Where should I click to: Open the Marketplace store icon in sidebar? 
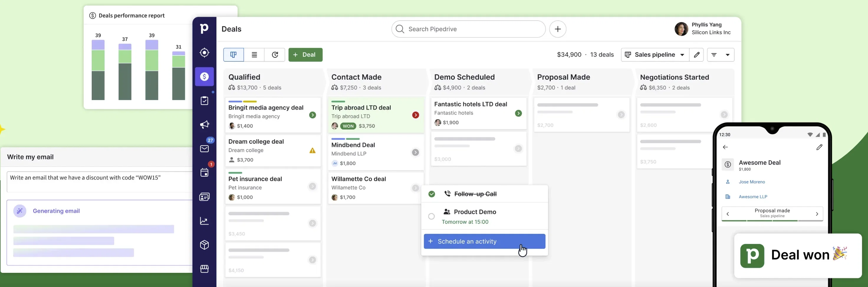[x=204, y=269]
